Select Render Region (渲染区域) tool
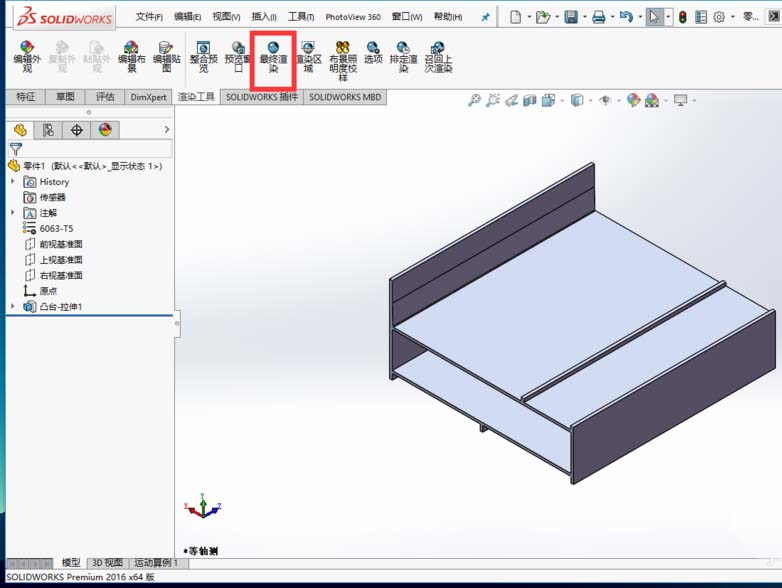 [x=308, y=57]
